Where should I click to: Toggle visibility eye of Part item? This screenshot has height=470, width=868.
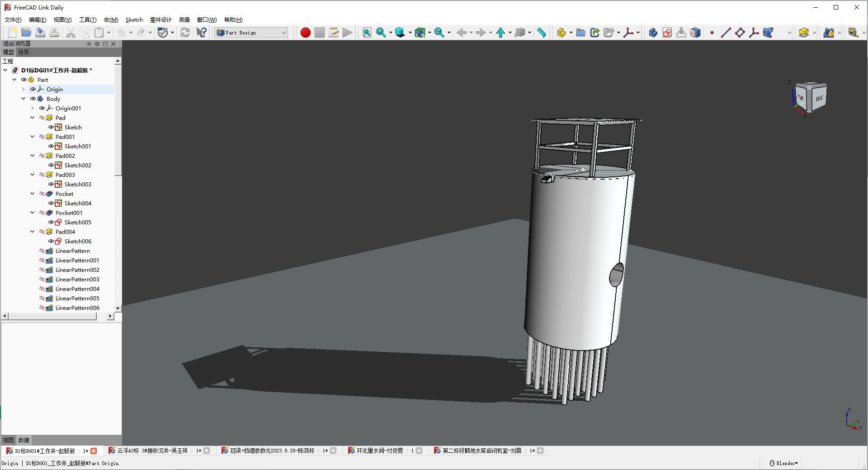pyautogui.click(x=24, y=80)
